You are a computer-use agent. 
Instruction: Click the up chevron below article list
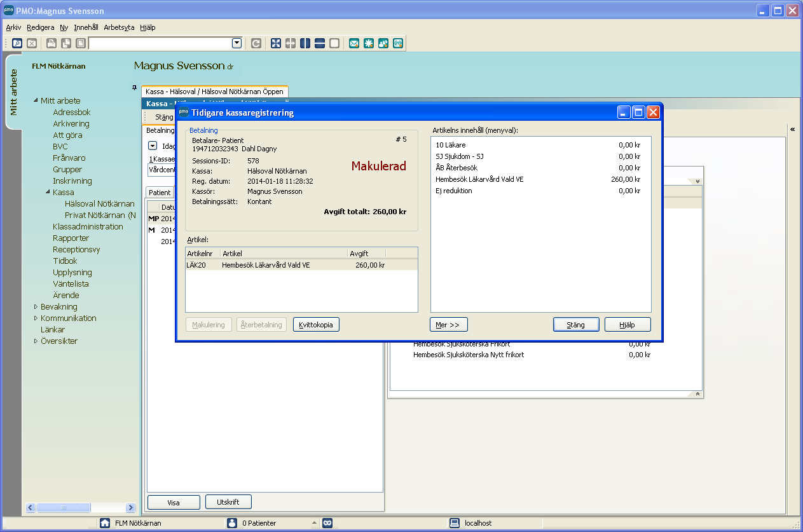pos(697,394)
